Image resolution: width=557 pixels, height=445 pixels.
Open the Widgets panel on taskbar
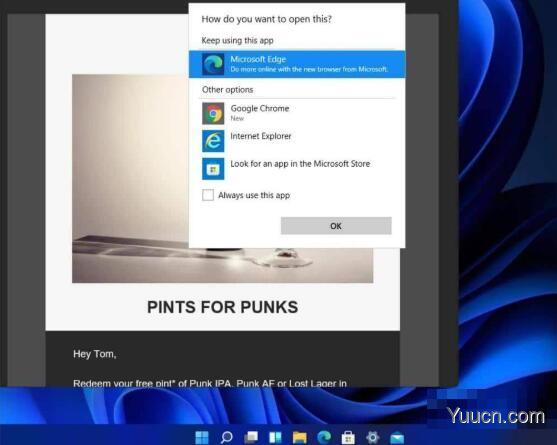275,437
